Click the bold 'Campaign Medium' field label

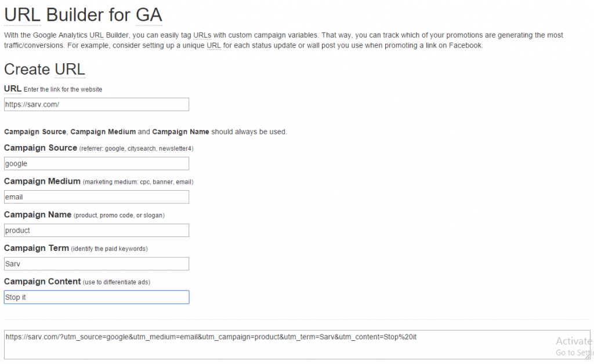42,181
